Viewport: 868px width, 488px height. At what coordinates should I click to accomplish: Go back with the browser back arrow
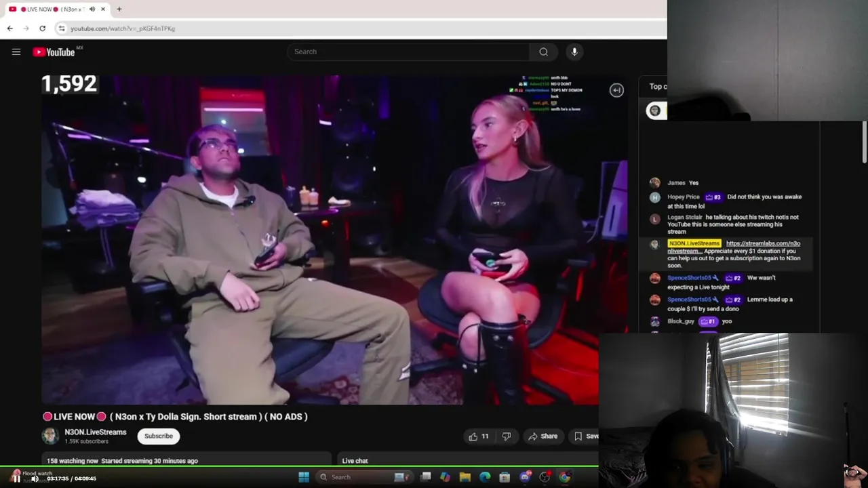click(x=9, y=28)
